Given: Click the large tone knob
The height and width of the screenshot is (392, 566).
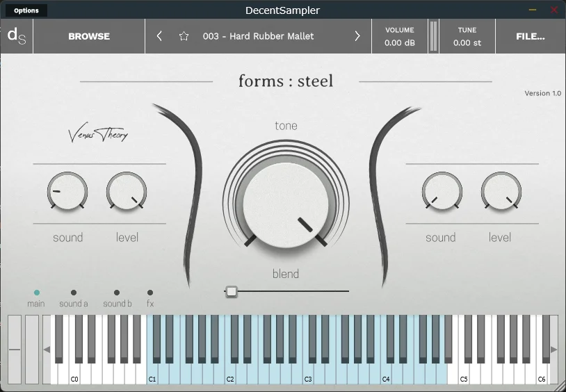Looking at the screenshot, I should click(x=286, y=205).
